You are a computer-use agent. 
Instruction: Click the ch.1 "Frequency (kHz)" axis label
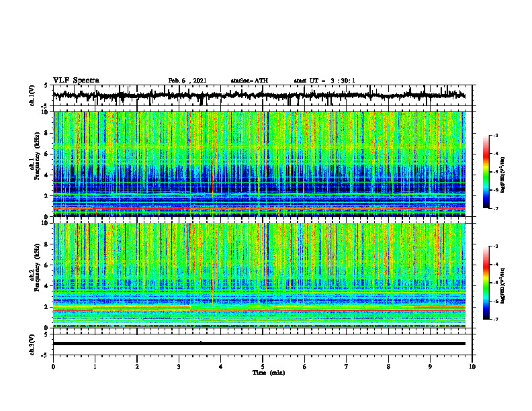(x=37, y=156)
